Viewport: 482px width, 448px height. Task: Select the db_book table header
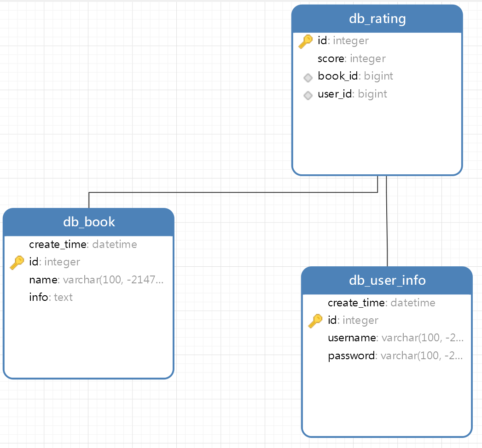point(88,222)
